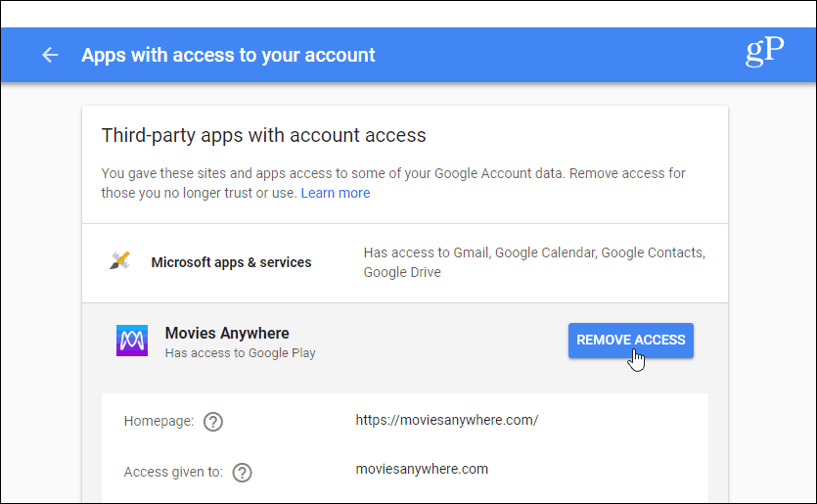Click the Microsoft apps & services icon
817x504 pixels.
click(119, 260)
